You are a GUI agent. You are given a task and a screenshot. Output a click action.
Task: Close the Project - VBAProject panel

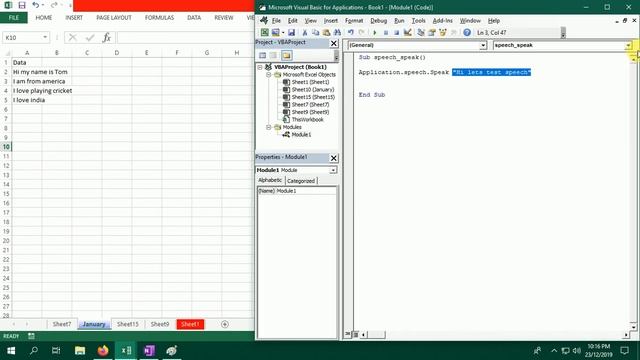click(334, 43)
